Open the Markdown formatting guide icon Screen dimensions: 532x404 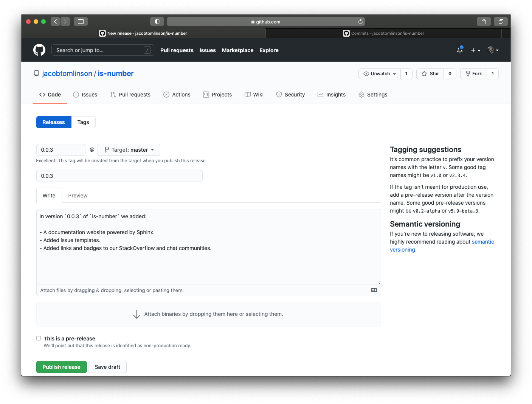pyautogui.click(x=374, y=290)
